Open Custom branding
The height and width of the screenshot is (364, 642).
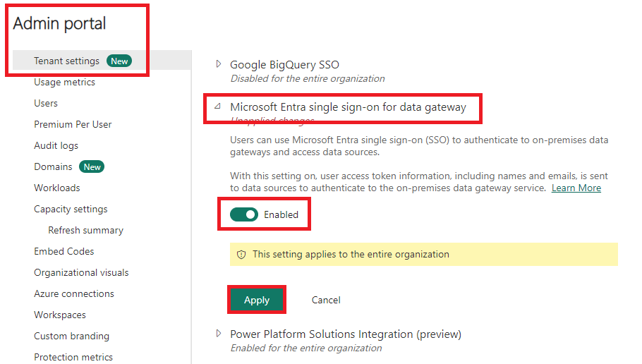coord(71,336)
